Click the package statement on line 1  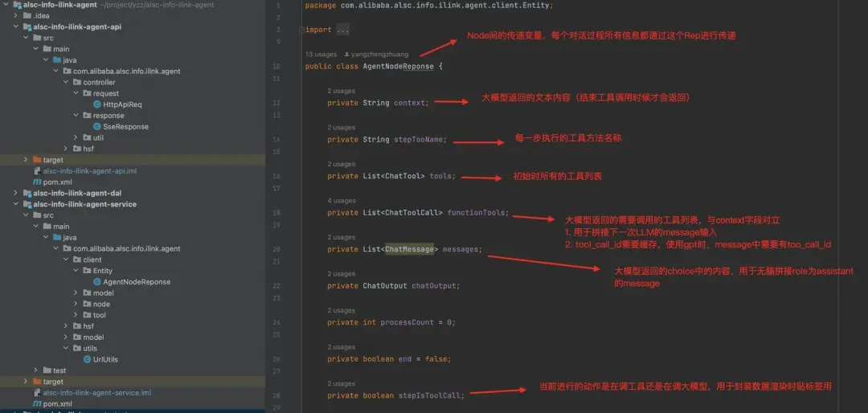(429, 6)
